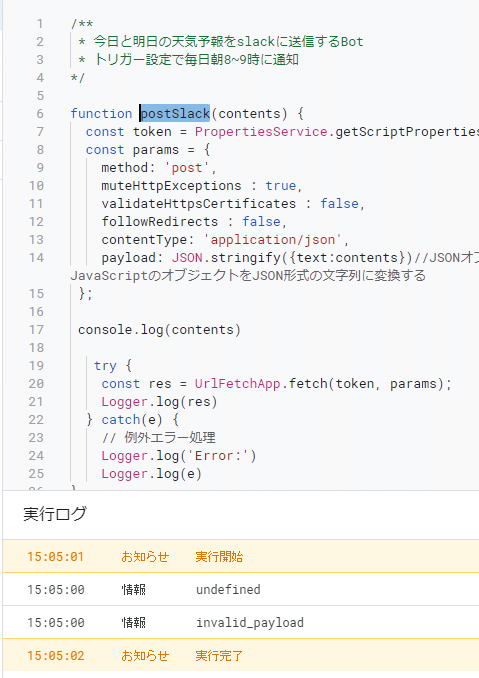
Task: Click 'Logger.log(res)' on line 21
Action: 159,402
